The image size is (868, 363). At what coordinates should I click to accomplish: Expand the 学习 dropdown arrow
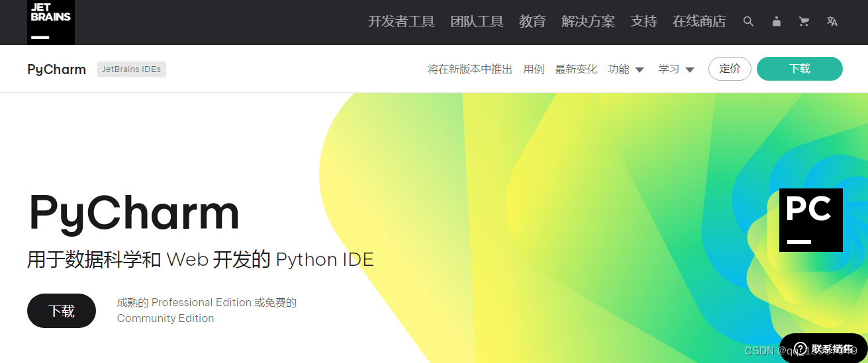coord(689,69)
